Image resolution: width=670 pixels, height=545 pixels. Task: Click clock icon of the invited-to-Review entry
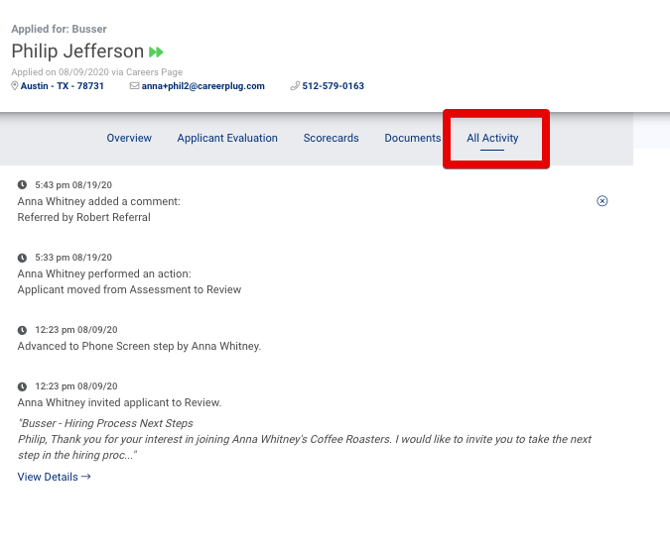(23, 386)
